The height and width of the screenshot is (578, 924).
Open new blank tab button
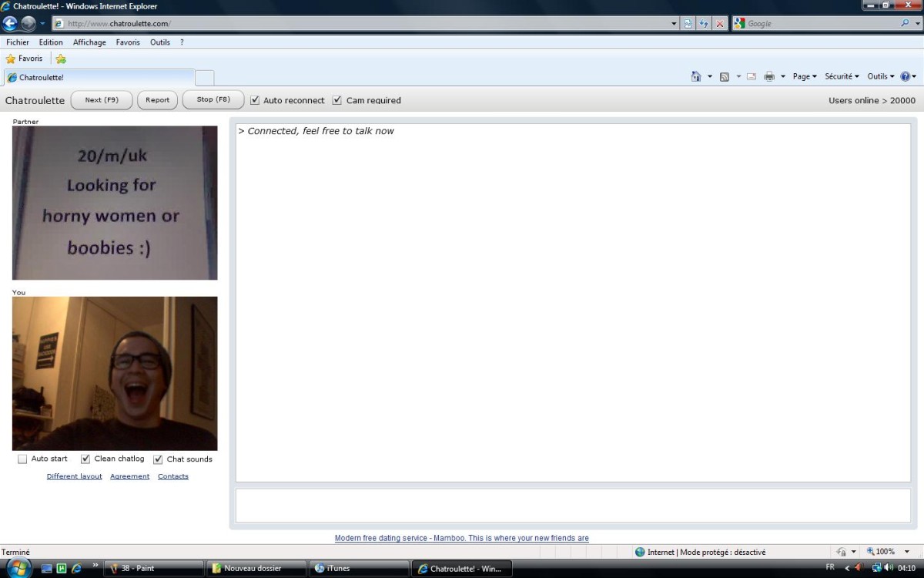(x=205, y=77)
